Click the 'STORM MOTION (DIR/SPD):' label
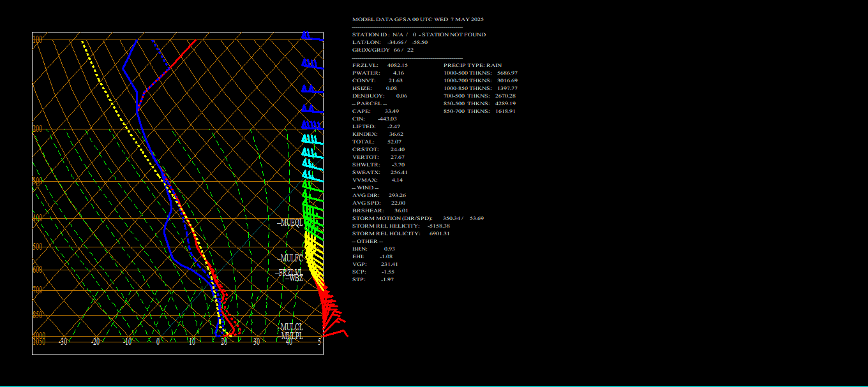The image size is (868, 387). coord(392,218)
